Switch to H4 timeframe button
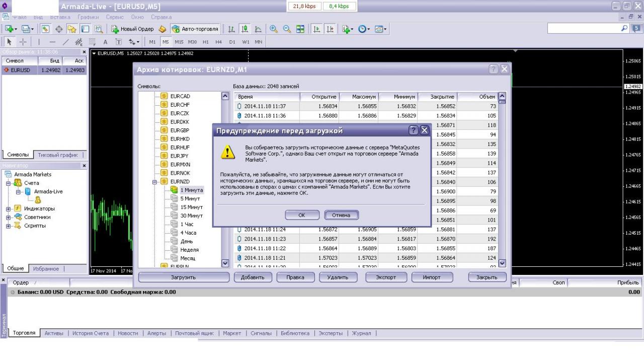This screenshot has width=644, height=364. pyautogui.click(x=219, y=42)
